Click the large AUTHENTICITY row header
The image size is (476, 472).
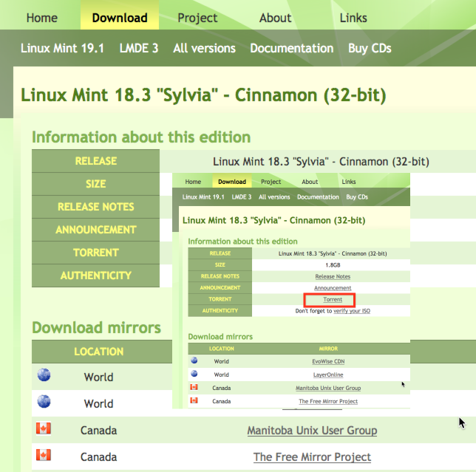95,276
